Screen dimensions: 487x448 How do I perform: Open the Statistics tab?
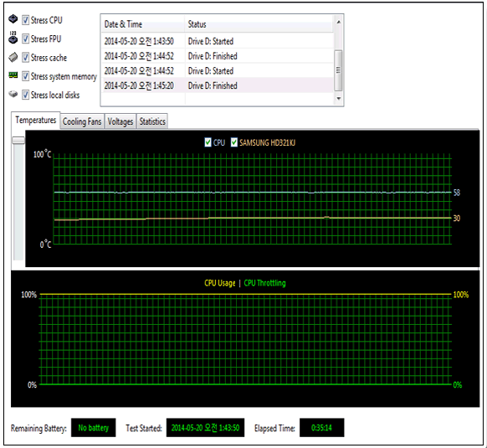point(152,121)
